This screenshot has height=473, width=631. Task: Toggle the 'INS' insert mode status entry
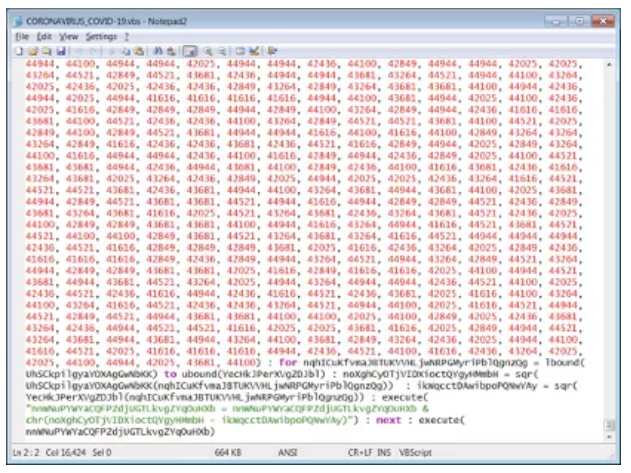coord(384,452)
